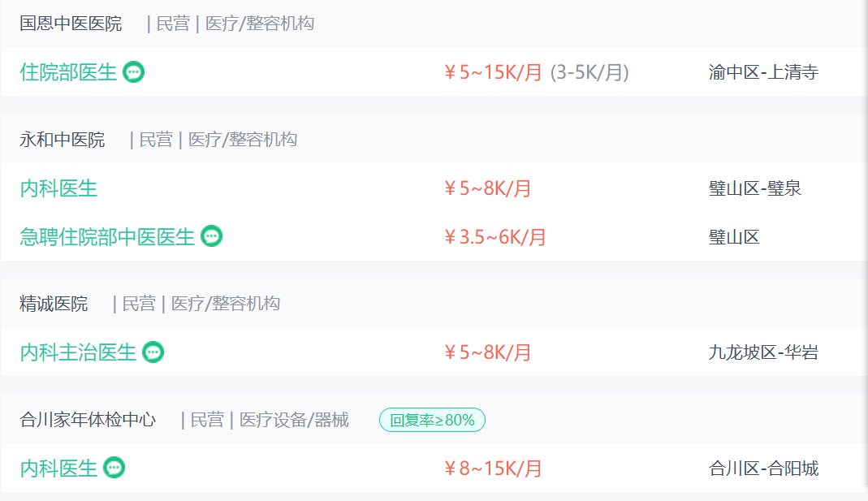Open 精诚医院 company page

click(54, 304)
